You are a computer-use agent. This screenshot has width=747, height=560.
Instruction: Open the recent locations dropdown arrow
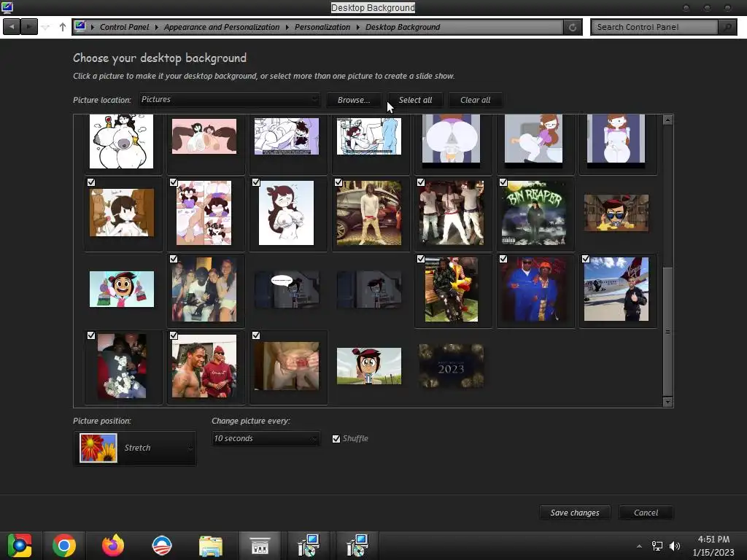coord(45,27)
